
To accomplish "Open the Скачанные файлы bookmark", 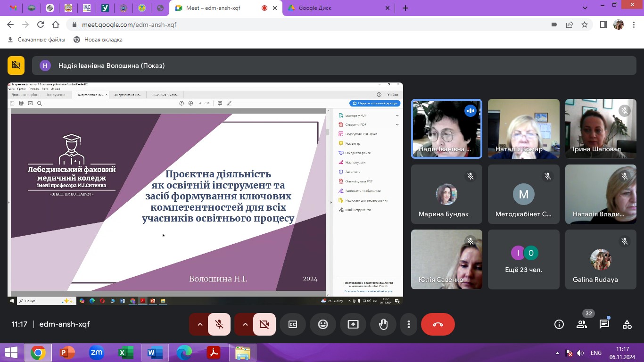I will (37, 40).
